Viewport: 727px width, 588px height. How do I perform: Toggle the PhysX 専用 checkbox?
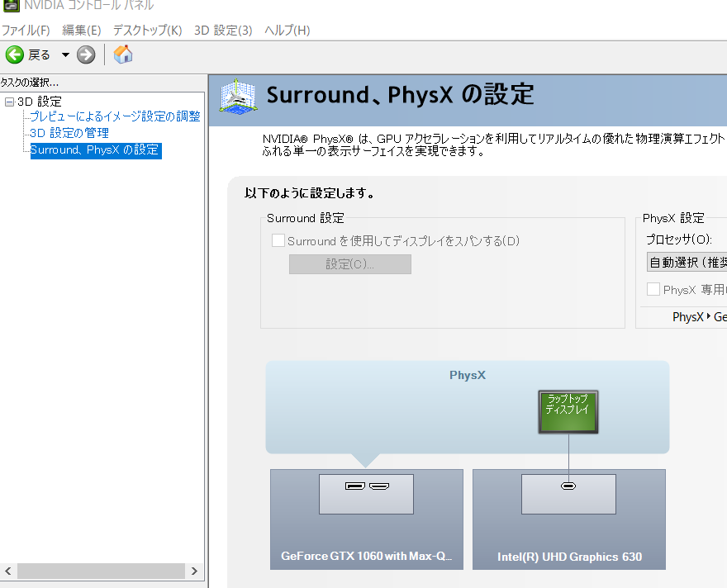coord(653,289)
